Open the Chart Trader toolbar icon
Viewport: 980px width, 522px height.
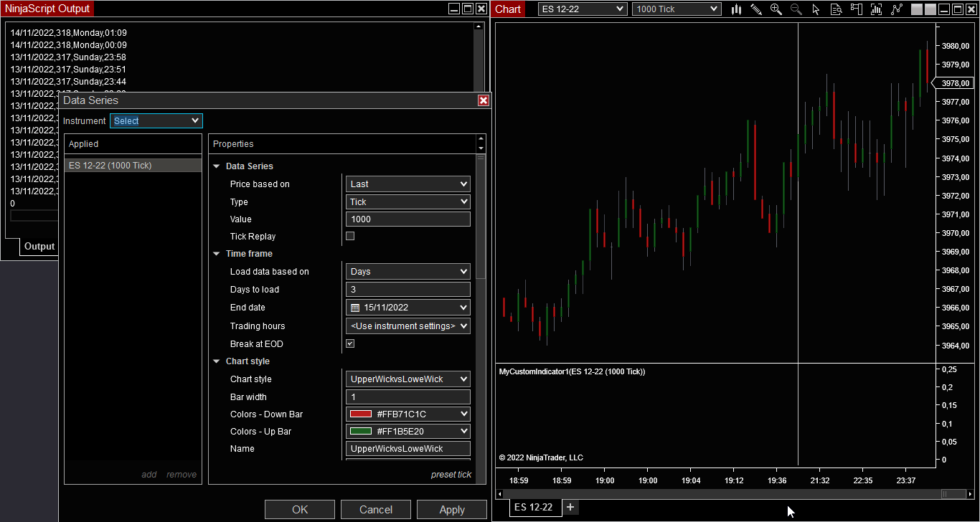coord(856,9)
